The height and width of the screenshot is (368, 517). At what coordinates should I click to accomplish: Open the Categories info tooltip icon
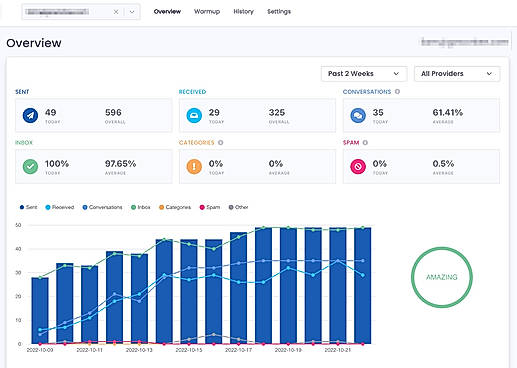coord(220,143)
